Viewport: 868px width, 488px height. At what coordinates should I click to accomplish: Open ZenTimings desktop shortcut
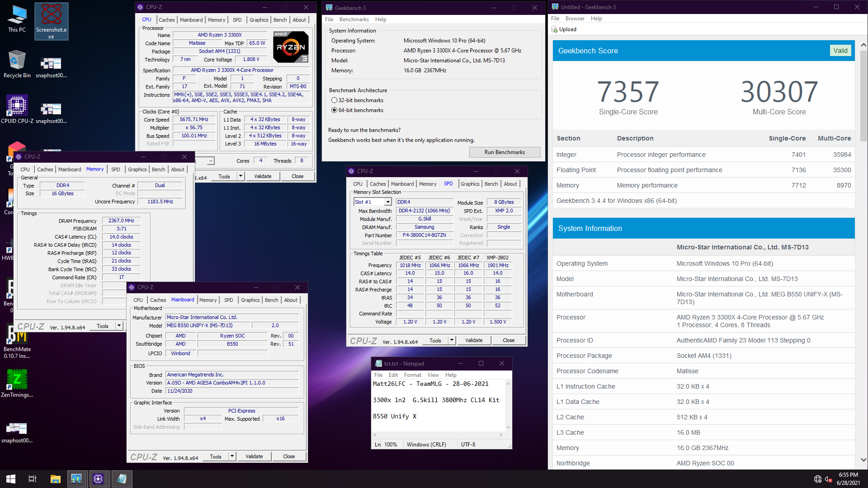pyautogui.click(x=17, y=383)
